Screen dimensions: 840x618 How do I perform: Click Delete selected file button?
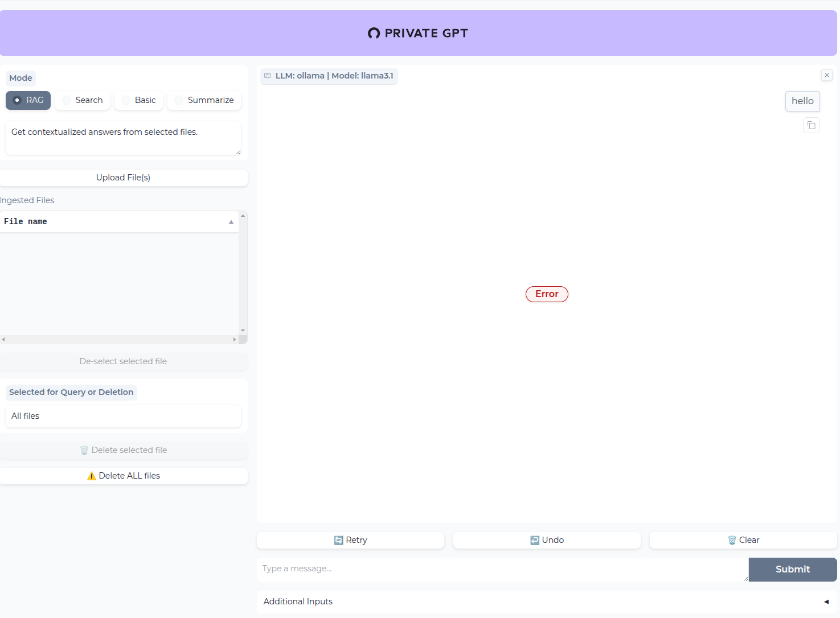point(124,450)
